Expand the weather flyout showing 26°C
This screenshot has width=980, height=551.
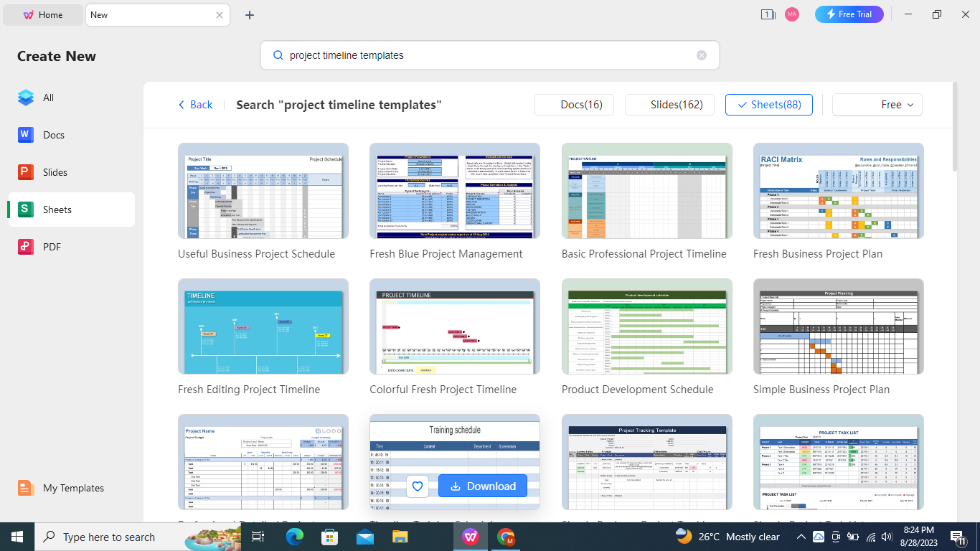pos(717,537)
